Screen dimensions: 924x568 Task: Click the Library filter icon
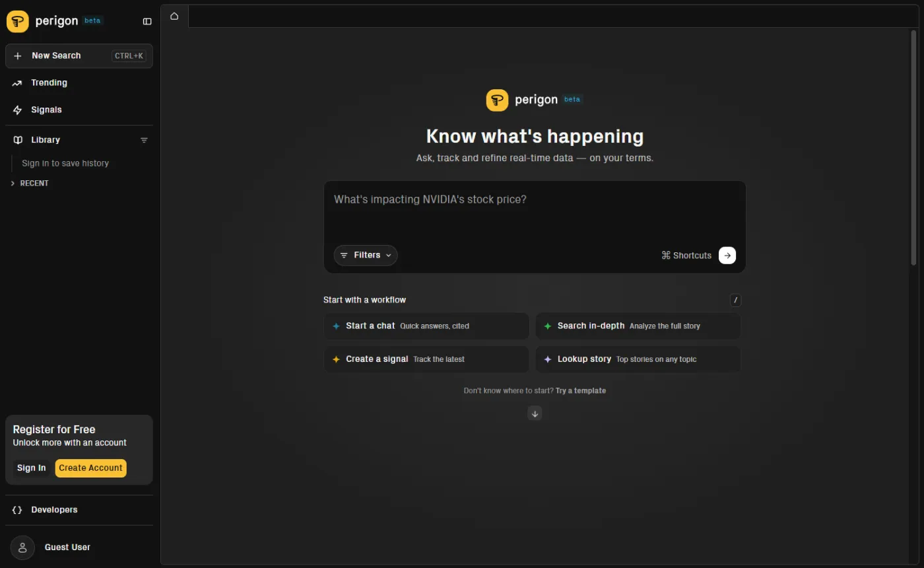tap(144, 140)
